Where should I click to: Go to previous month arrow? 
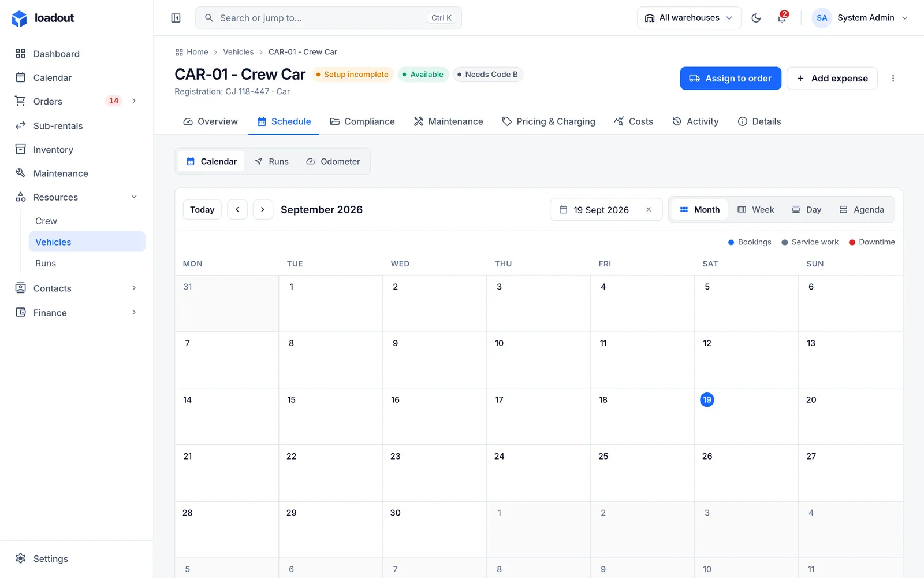point(237,209)
